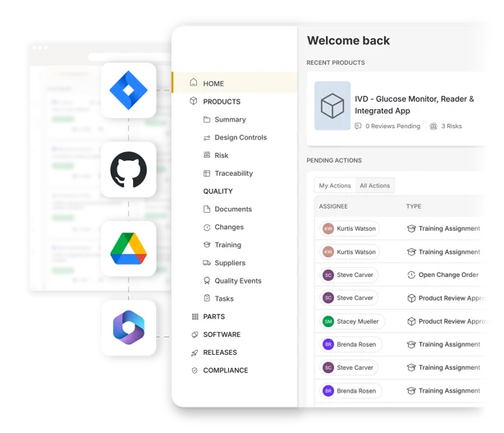The height and width of the screenshot is (433, 504).
Task: Open the PRODUCTS section
Action: 222,102
